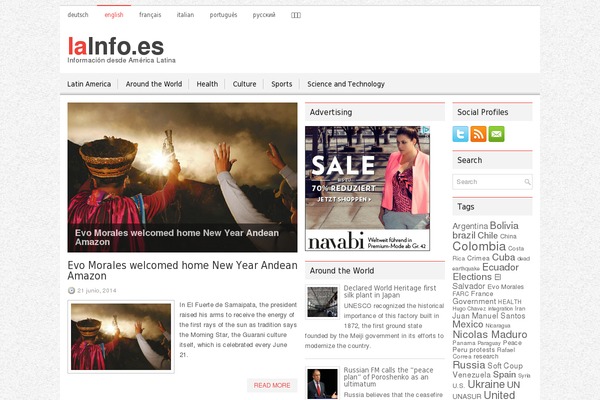Open Russian FM peace plan article
The height and width of the screenshot is (400, 600).
(388, 377)
